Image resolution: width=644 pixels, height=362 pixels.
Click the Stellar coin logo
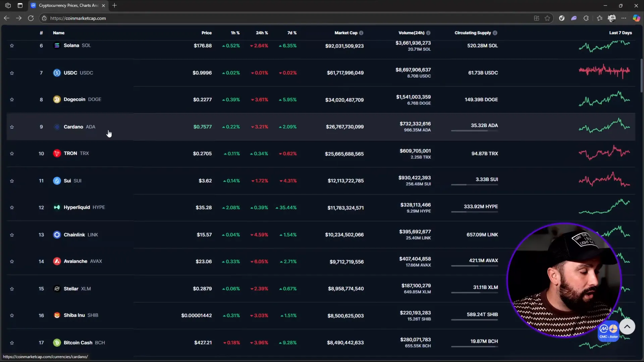tap(57, 289)
